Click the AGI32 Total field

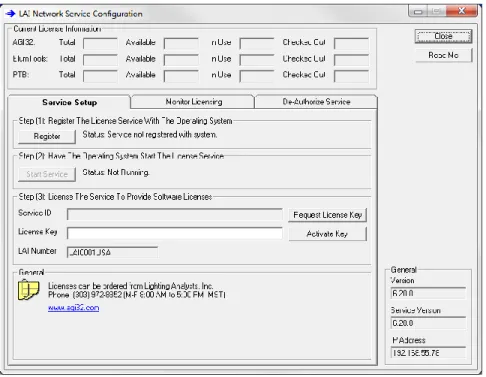pos(100,43)
